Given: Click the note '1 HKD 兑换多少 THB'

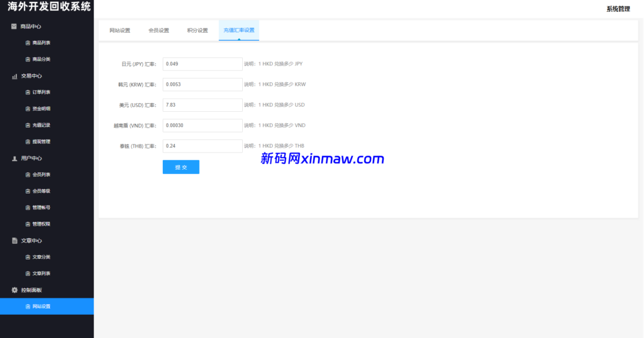Looking at the screenshot, I should 281,146.
